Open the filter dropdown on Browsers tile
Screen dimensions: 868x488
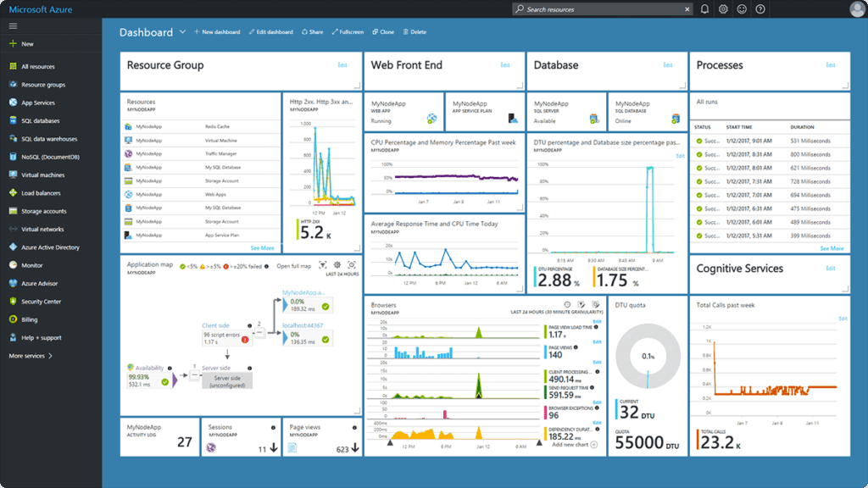[x=581, y=304]
